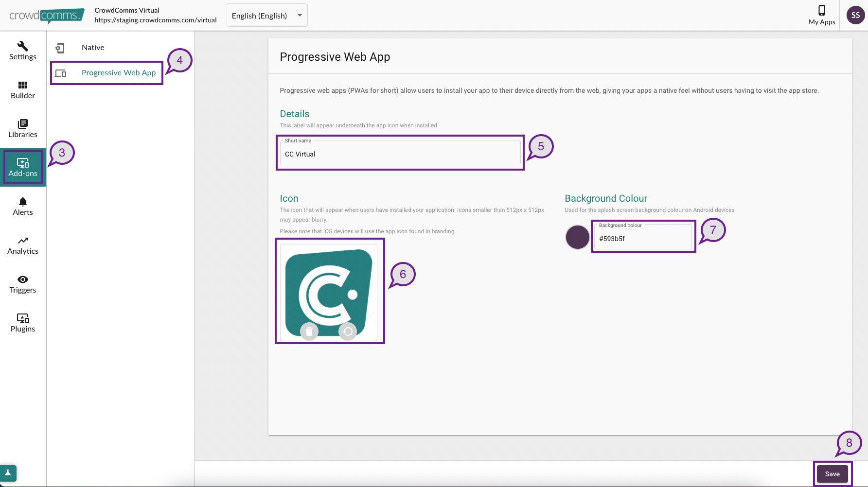Click the staging.crowdcomms.com/virtual URL text

[x=156, y=20]
